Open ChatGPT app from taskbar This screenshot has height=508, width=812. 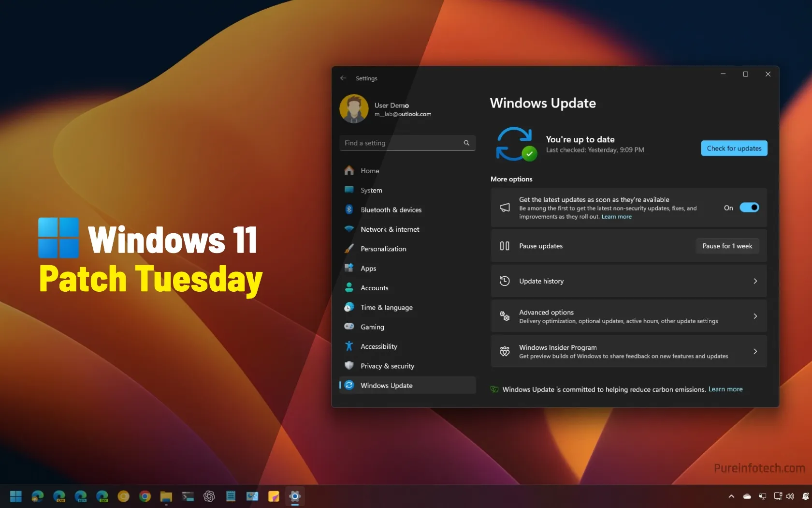209,496
